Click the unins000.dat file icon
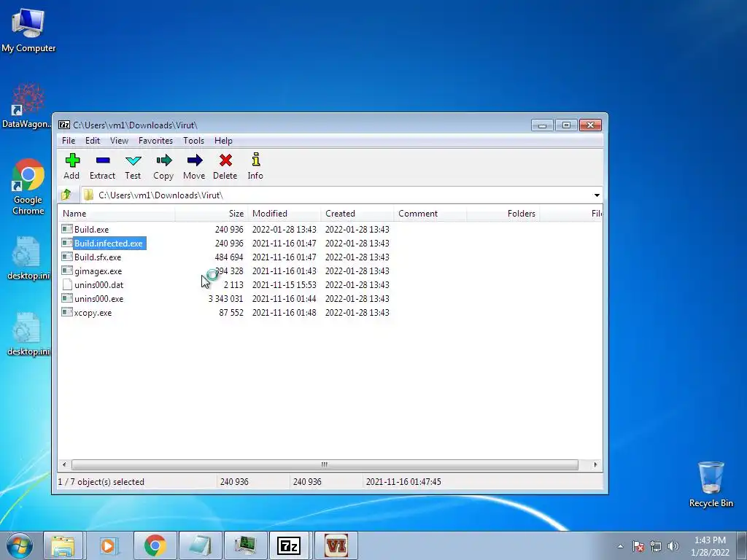 tap(67, 285)
